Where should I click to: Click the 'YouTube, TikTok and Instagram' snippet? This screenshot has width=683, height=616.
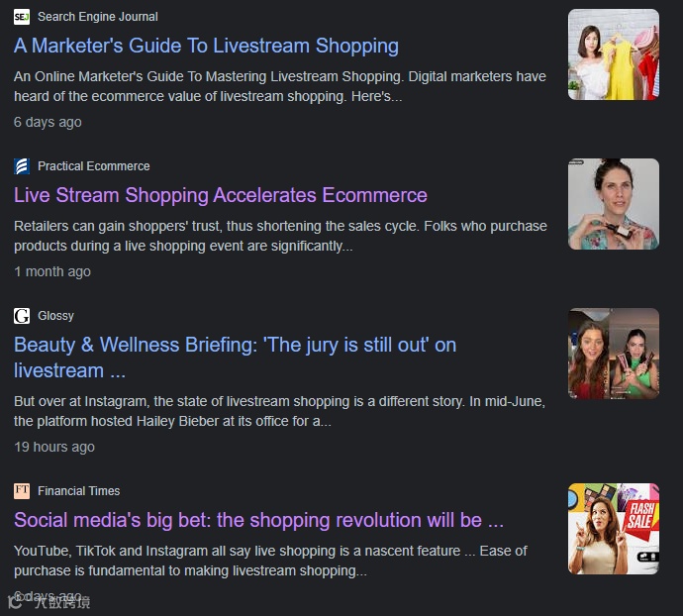coord(270,561)
